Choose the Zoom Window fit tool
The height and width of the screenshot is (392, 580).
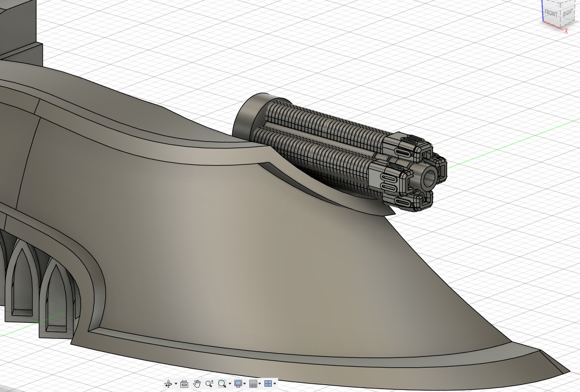pos(222,384)
